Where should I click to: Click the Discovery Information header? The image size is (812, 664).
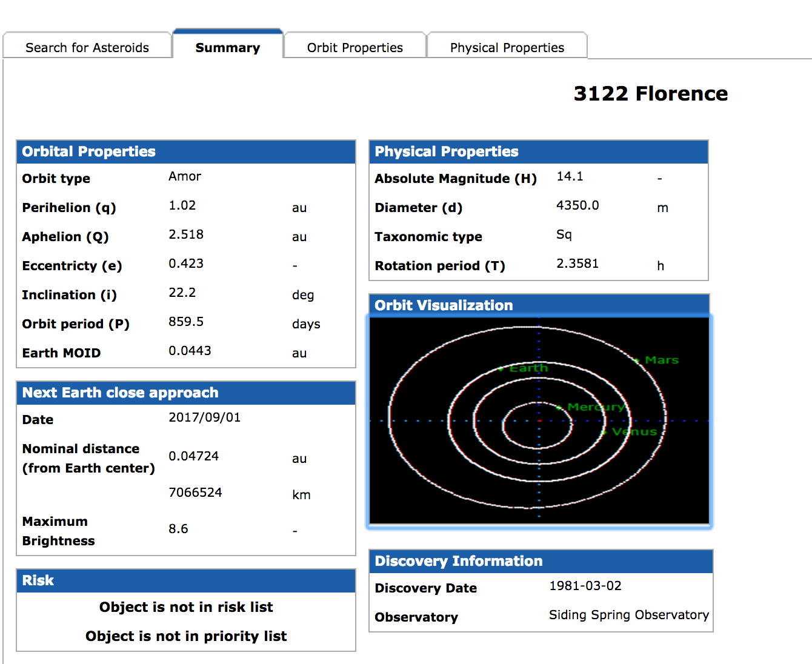pyautogui.click(x=541, y=561)
